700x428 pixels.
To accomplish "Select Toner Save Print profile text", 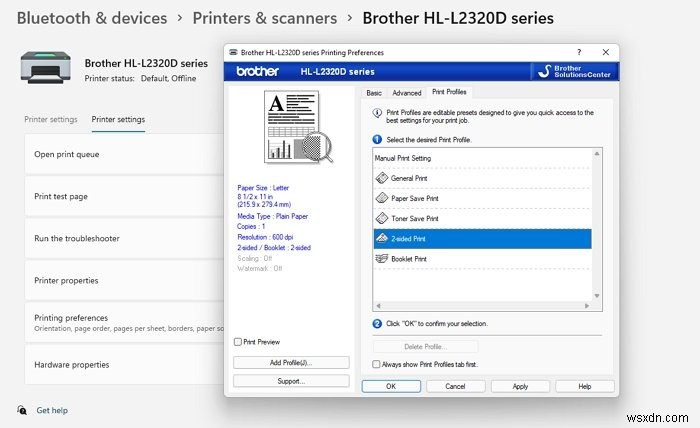I will click(x=415, y=218).
